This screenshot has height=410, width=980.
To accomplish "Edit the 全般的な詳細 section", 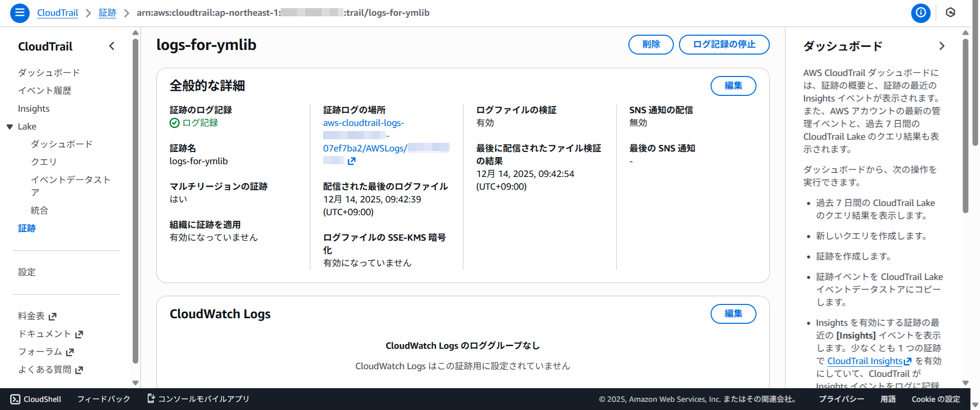I will coord(733,86).
